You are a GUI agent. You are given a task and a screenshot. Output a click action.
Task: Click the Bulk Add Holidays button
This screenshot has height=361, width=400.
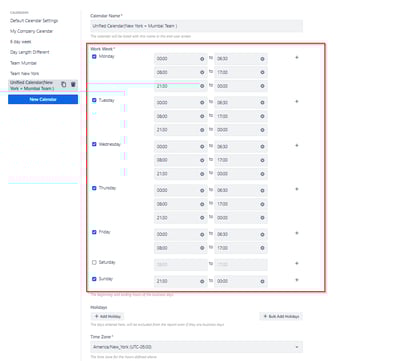coord(281,316)
